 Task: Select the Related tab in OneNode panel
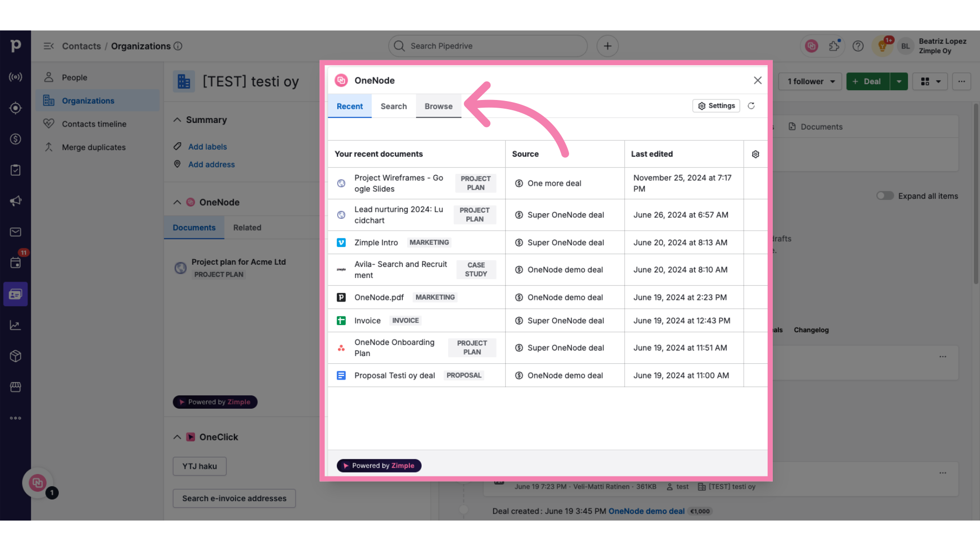tap(247, 228)
